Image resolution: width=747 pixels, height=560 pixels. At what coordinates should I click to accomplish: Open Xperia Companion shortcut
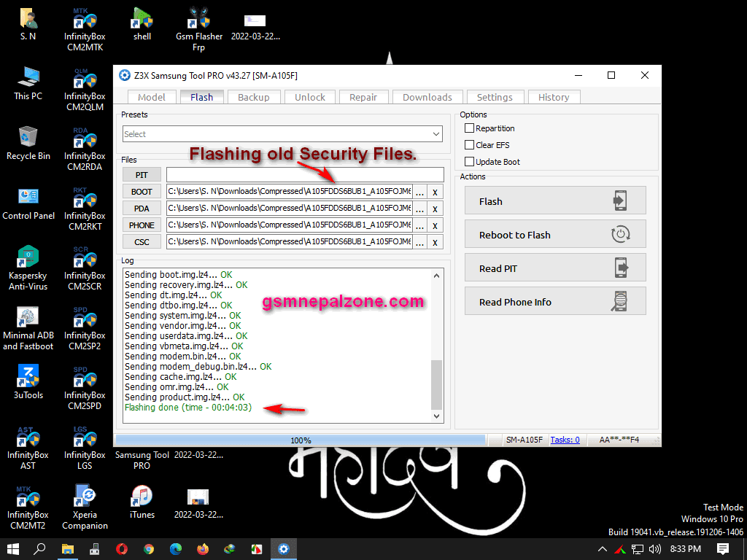point(85,508)
